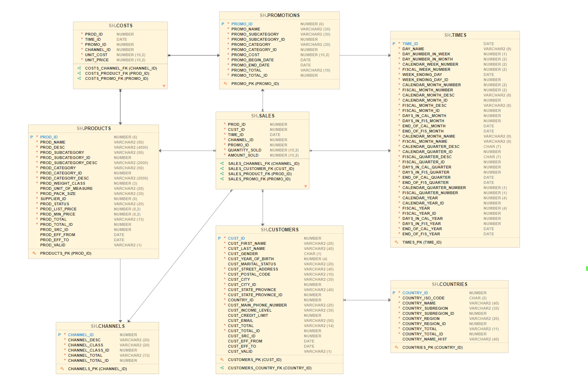
Task: Click the P primary-key marker beside PROMO_ID
Action: (x=223, y=24)
